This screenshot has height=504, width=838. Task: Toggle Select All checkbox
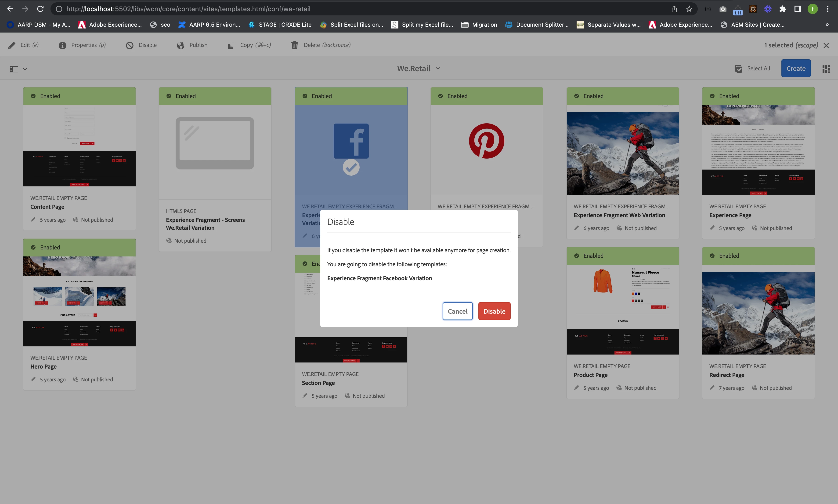click(738, 69)
